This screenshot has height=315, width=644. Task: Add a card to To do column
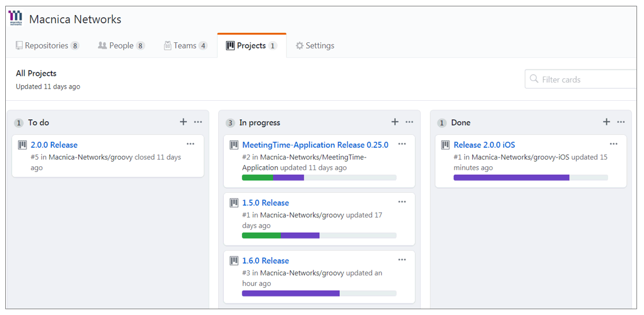183,122
